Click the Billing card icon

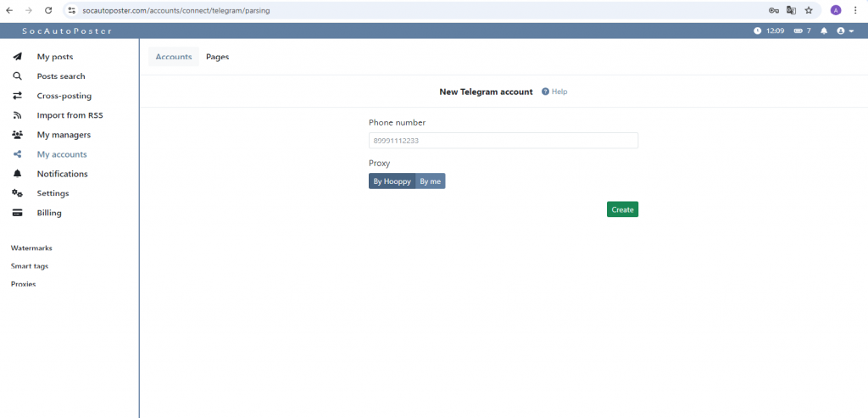click(x=17, y=213)
